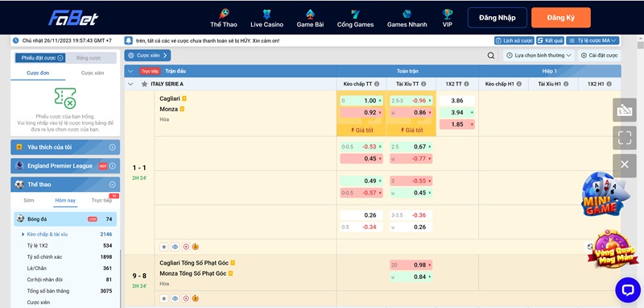Select Cagliari handicap odds 1.00
This screenshot has height=308, width=644.
[x=361, y=101]
